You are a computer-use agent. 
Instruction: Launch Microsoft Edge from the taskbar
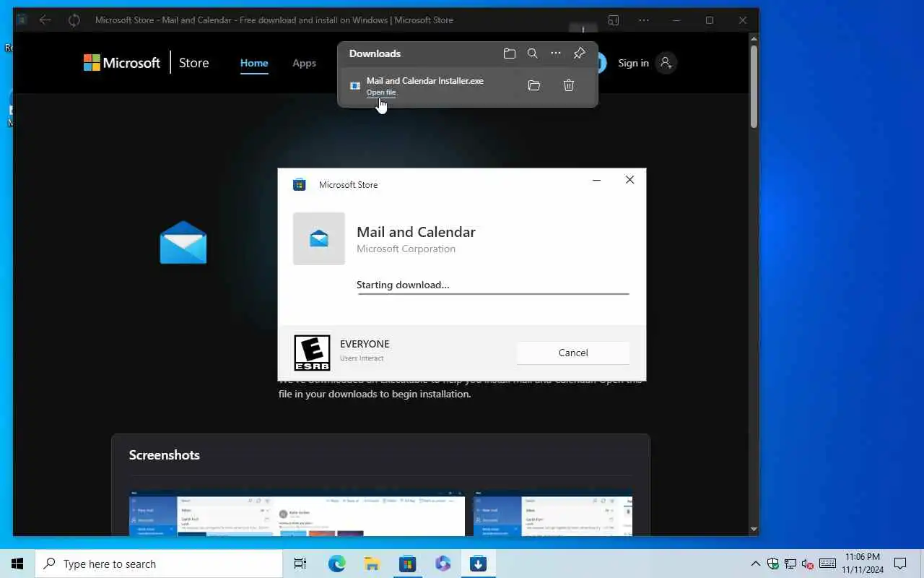[x=337, y=564]
